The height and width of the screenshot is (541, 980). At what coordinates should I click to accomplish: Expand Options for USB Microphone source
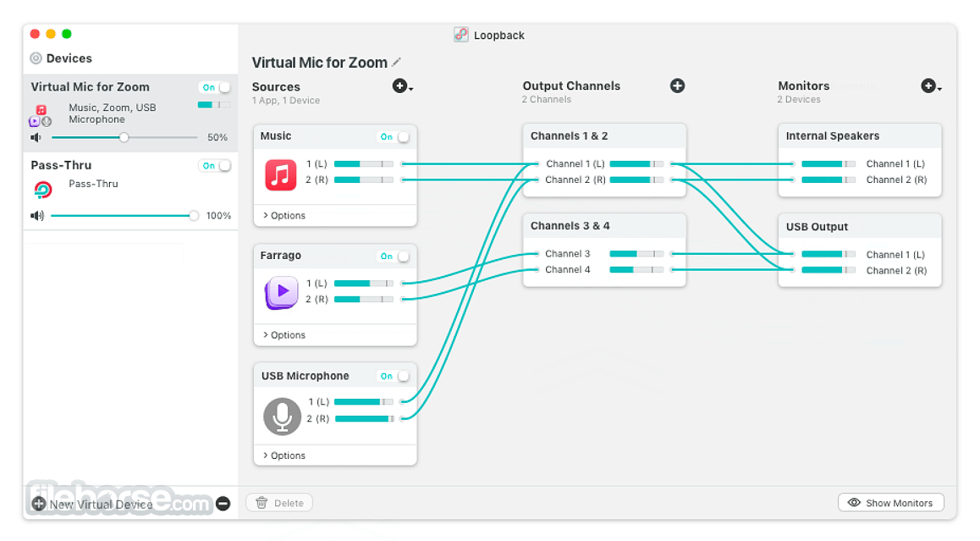coord(284,455)
